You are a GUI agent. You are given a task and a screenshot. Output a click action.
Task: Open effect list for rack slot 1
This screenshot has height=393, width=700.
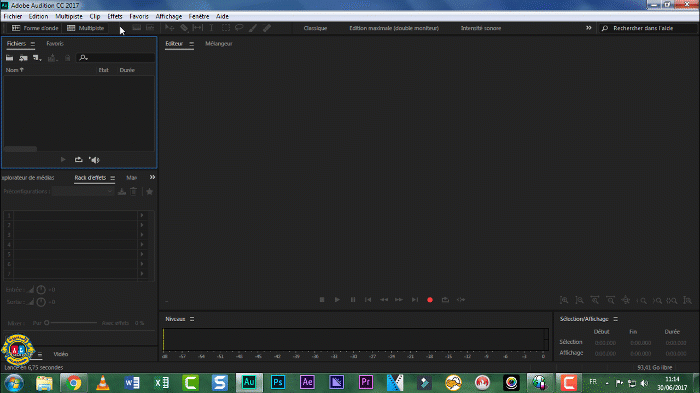tap(142, 215)
